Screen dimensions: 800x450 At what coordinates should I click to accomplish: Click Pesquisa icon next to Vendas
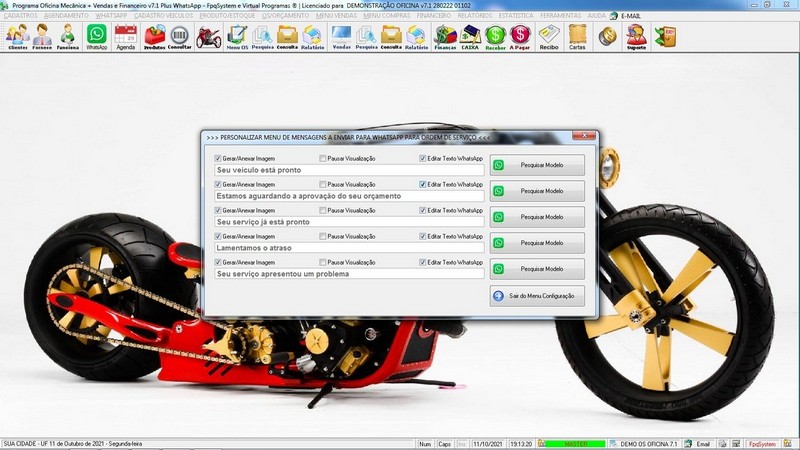tap(366, 37)
